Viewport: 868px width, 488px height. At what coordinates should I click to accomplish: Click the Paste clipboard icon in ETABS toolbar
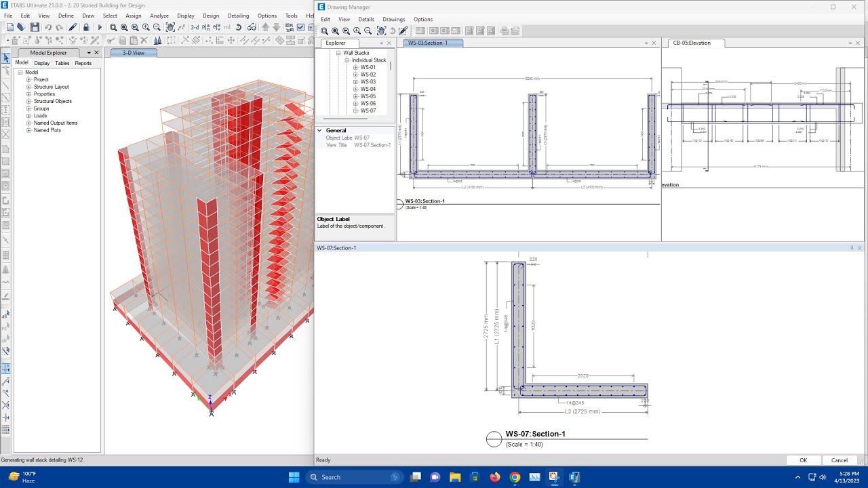[x=134, y=40]
